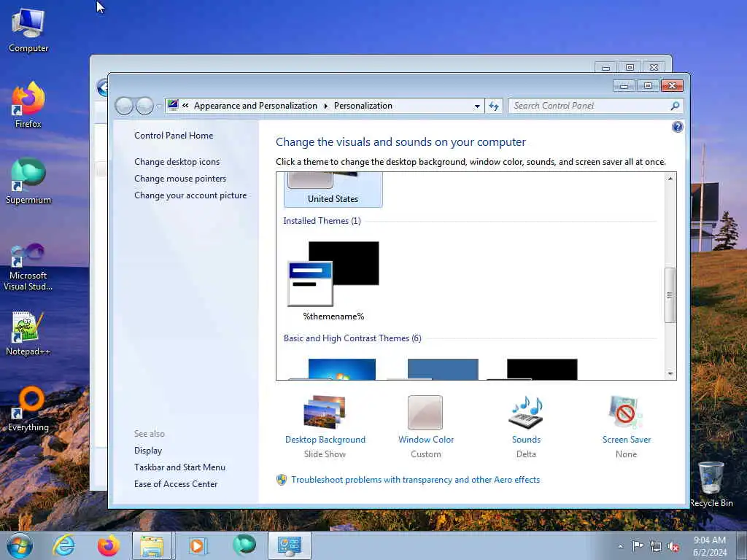
Task: Open Taskbar and Start Menu link
Action: [179, 467]
